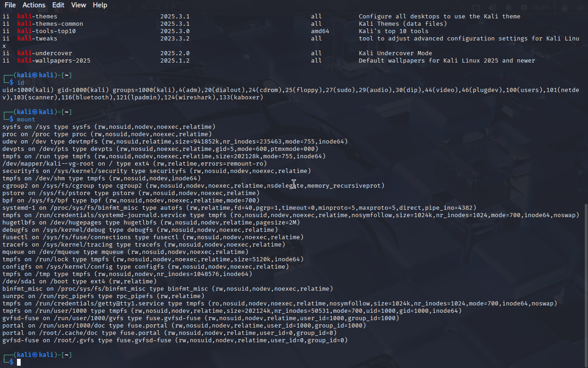Click the 'fusectl on /sys/fs/fuse/connections' line
The image size is (588, 368).
pyautogui.click(x=153, y=237)
